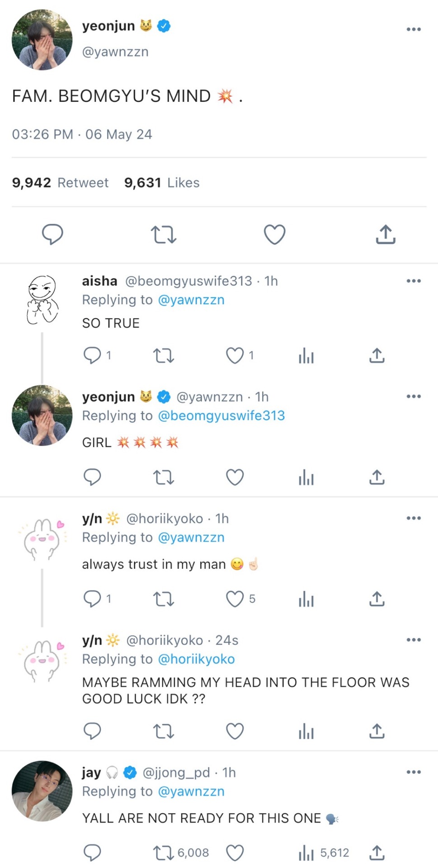View analytics showing 5,612 on jay's reply

tap(306, 853)
